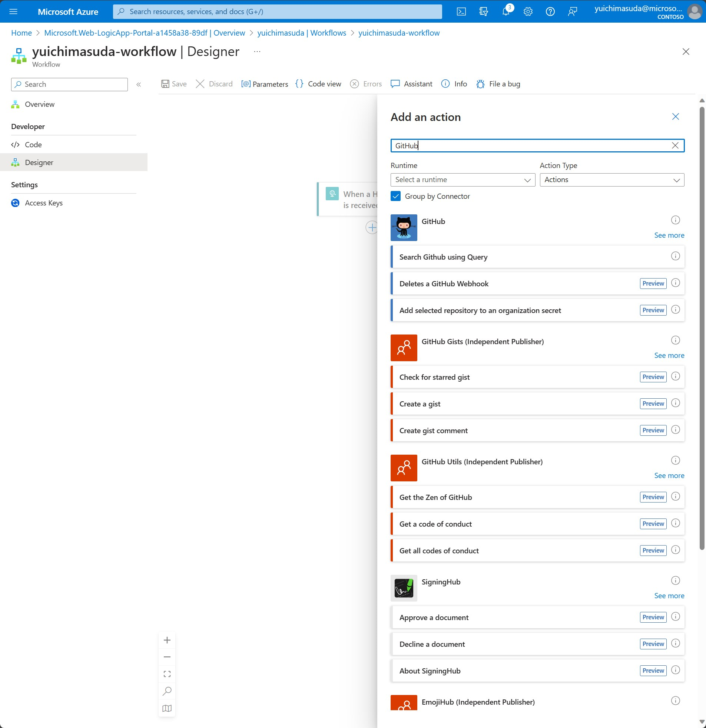Open yuichimasuda Workflows breadcrumb
This screenshot has width=706, height=728.
click(x=301, y=33)
